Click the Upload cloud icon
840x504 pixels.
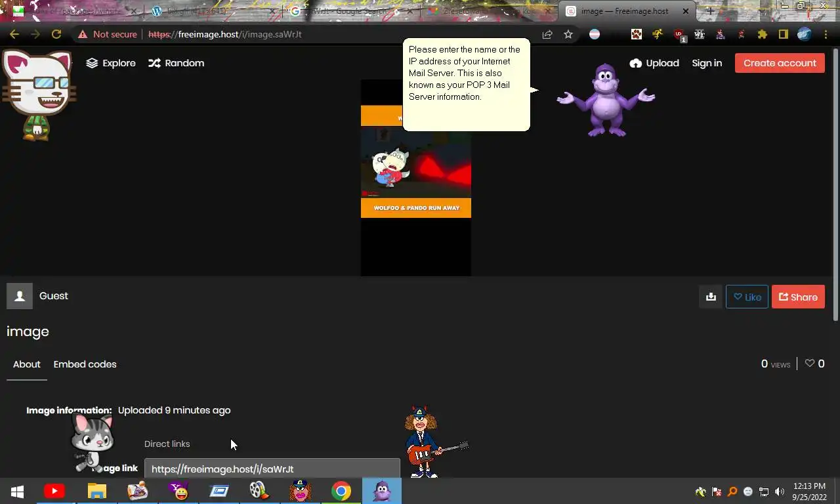(635, 63)
